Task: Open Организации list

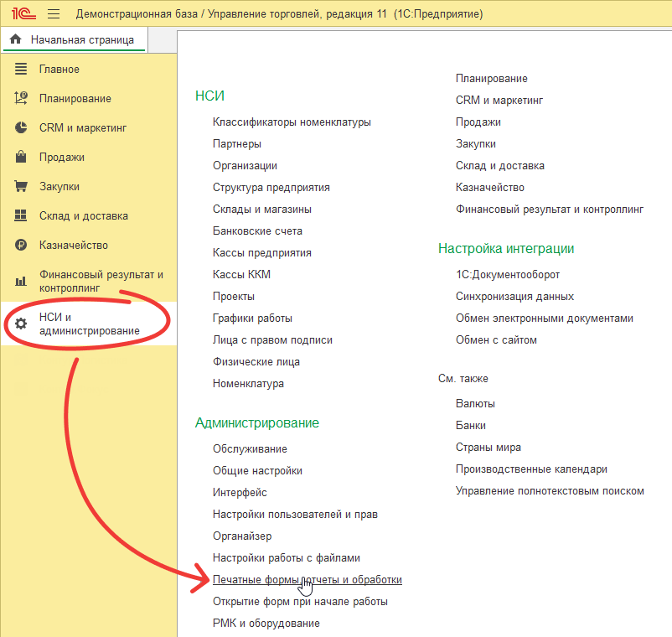Action: point(246,166)
